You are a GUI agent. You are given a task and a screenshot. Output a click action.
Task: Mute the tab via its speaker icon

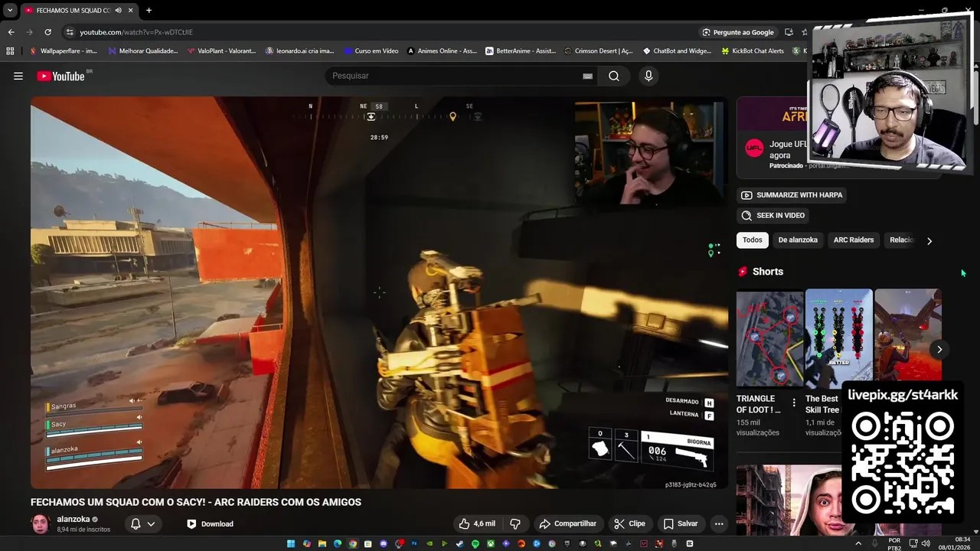[118, 11]
